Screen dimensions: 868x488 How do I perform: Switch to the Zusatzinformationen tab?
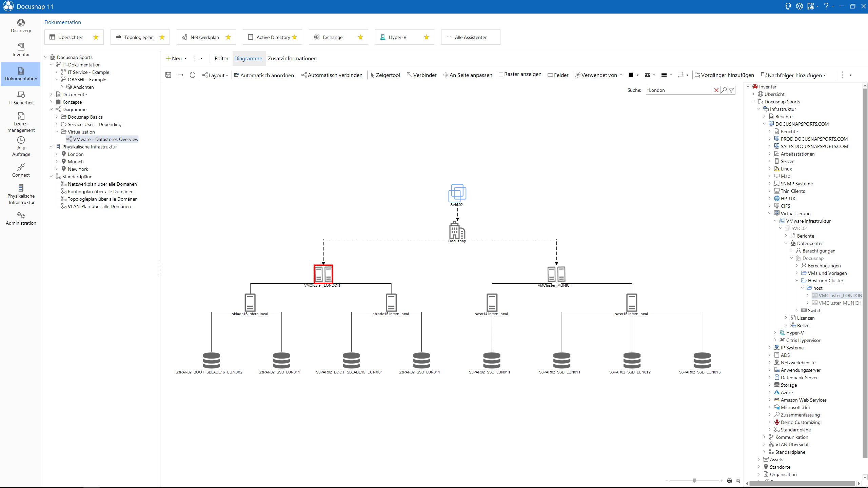click(x=292, y=58)
